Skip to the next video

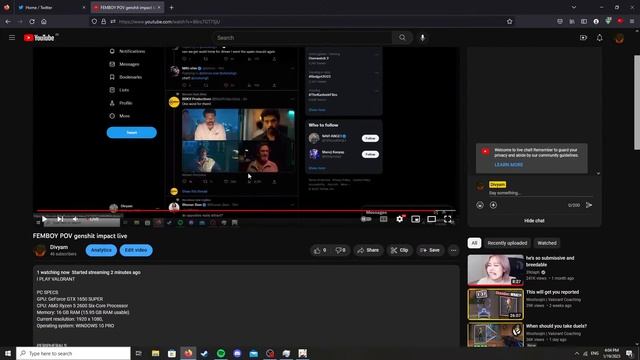60,219
